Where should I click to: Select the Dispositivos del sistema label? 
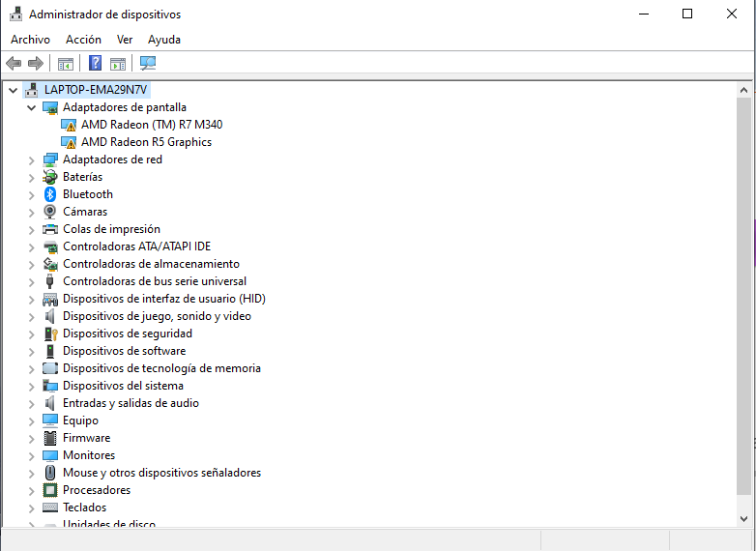tap(124, 386)
